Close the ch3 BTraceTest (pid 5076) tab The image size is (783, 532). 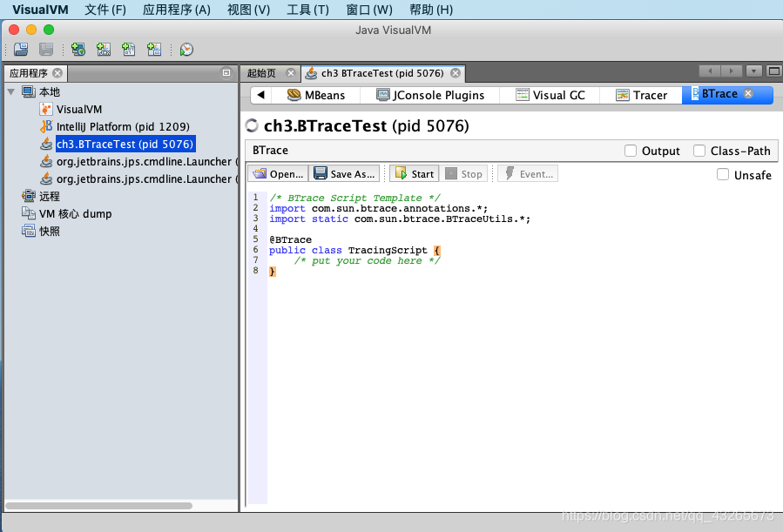coord(456,73)
